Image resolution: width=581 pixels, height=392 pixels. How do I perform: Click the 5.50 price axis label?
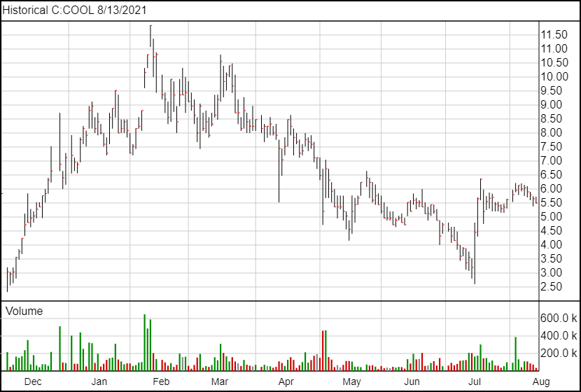(x=552, y=203)
